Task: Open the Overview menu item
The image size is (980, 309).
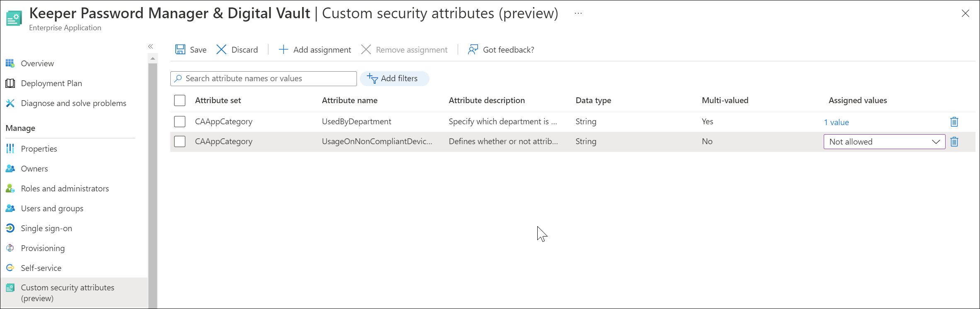Action: tap(37, 63)
